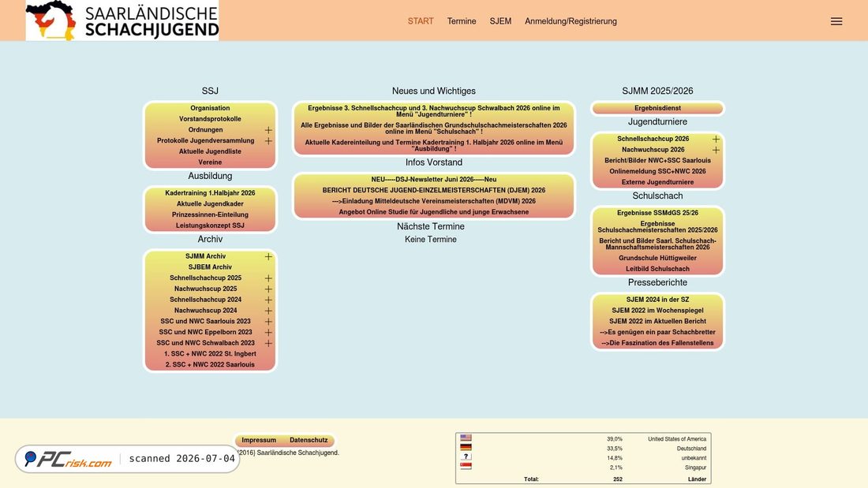Expand SJMM Archiv plus sign
This screenshot has height=488, width=868.
tap(268, 257)
